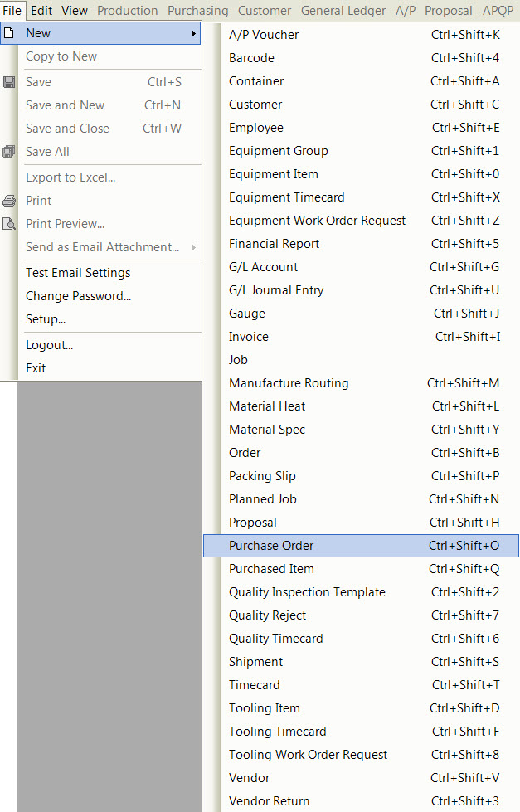The image size is (520, 812).
Task: Expand Send as Email Attachment submenu arrow
Action: pos(194,247)
